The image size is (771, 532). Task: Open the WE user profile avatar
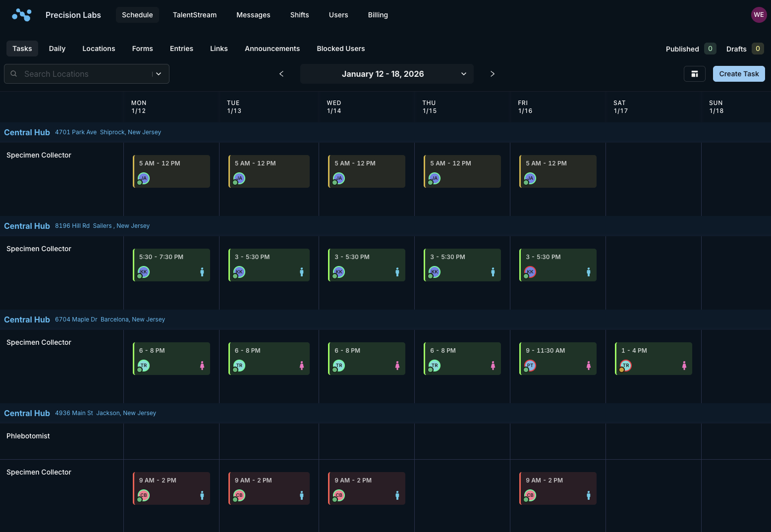(x=759, y=14)
